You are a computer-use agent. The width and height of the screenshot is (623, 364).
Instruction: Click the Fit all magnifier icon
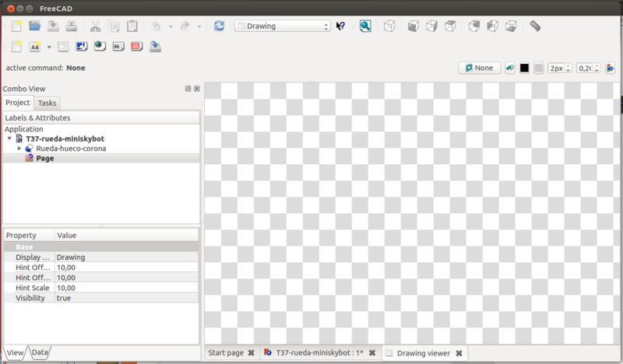[365, 26]
